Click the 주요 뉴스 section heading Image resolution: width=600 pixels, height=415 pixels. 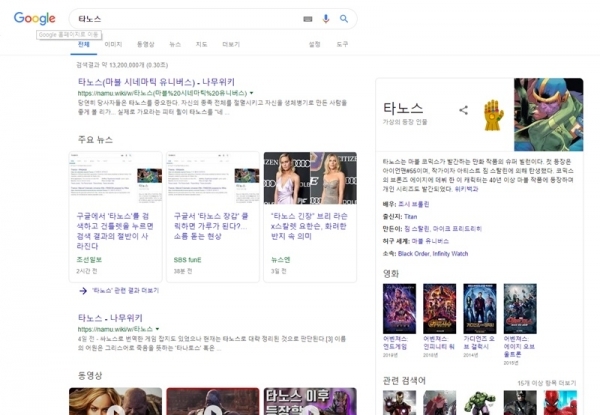click(95, 140)
